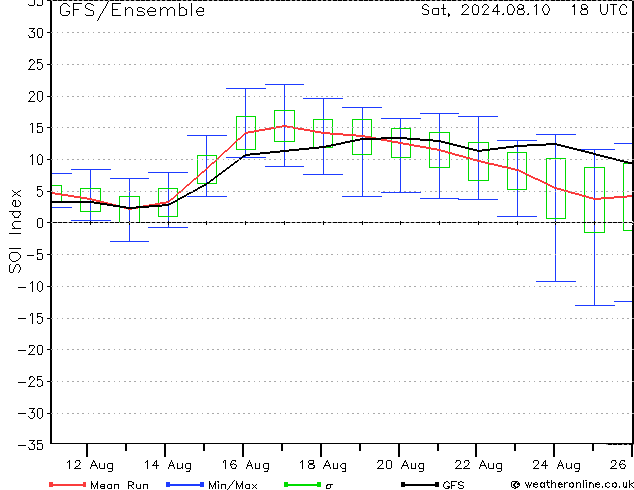Image resolution: width=634 pixels, height=490 pixels.
Task: Click the '-15' y-axis tick label
Action: (x=31, y=318)
